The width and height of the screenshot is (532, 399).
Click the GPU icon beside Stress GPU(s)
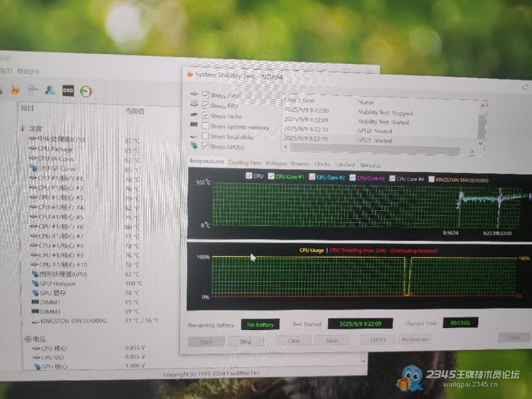point(194,145)
